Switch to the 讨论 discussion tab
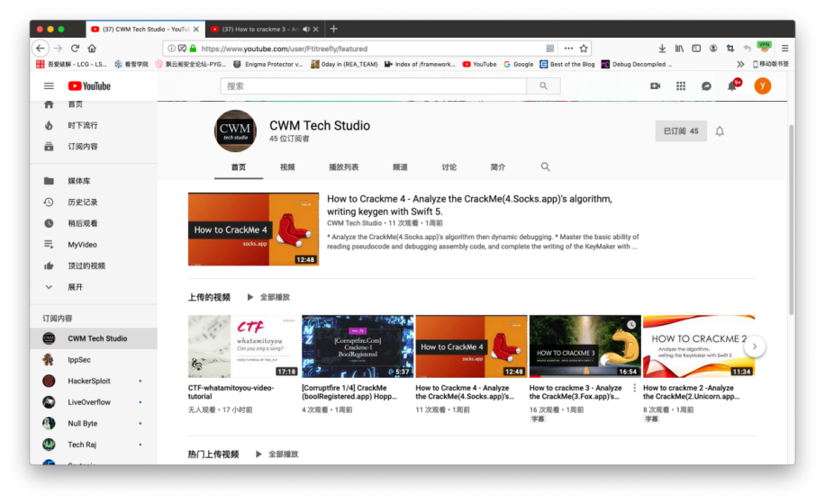Screen dimensions: 825x504 click(449, 167)
